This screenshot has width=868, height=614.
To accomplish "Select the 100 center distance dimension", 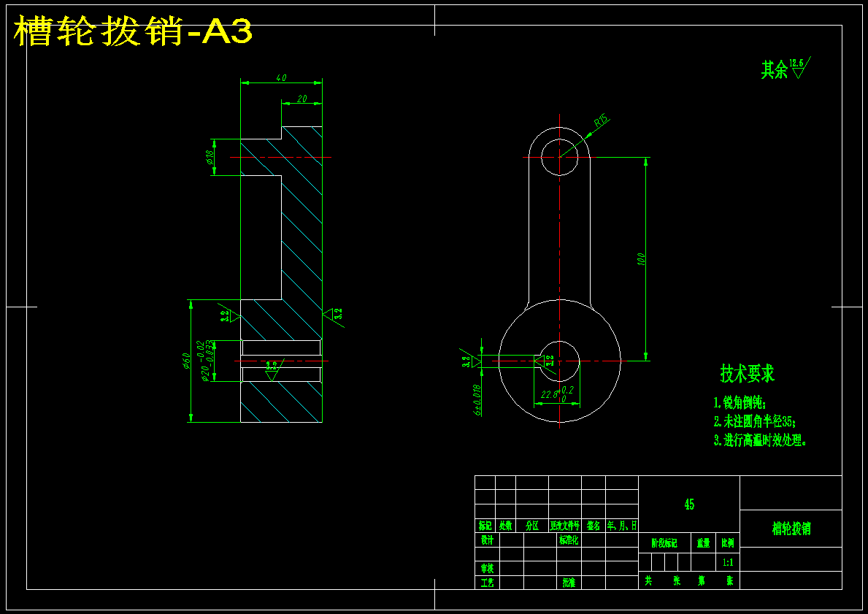I will coord(640,259).
